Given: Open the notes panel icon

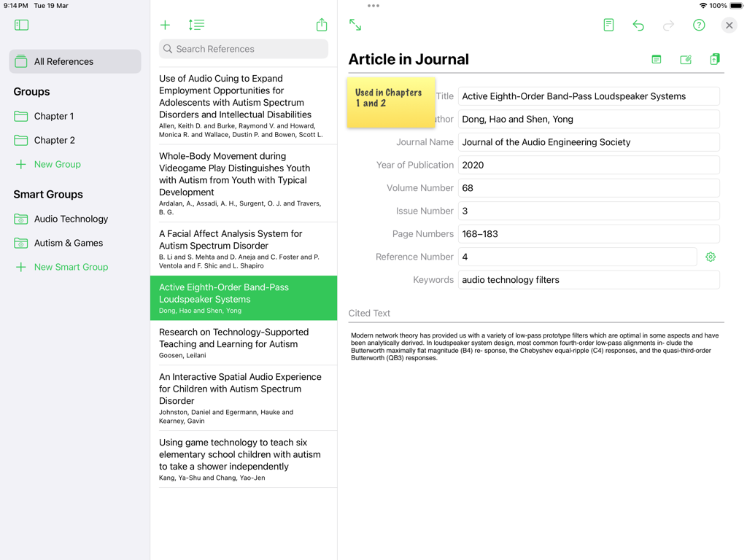Looking at the screenshot, I should 608,25.
